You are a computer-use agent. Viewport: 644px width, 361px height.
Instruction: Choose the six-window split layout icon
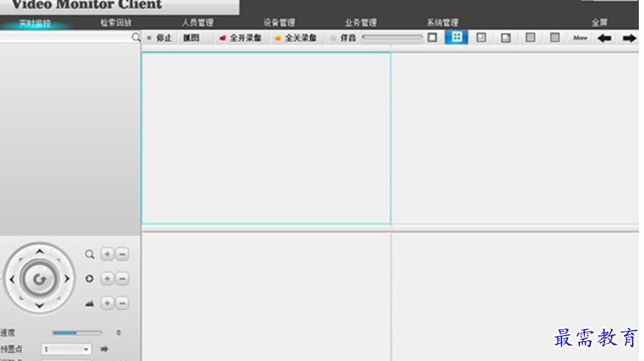[481, 38]
